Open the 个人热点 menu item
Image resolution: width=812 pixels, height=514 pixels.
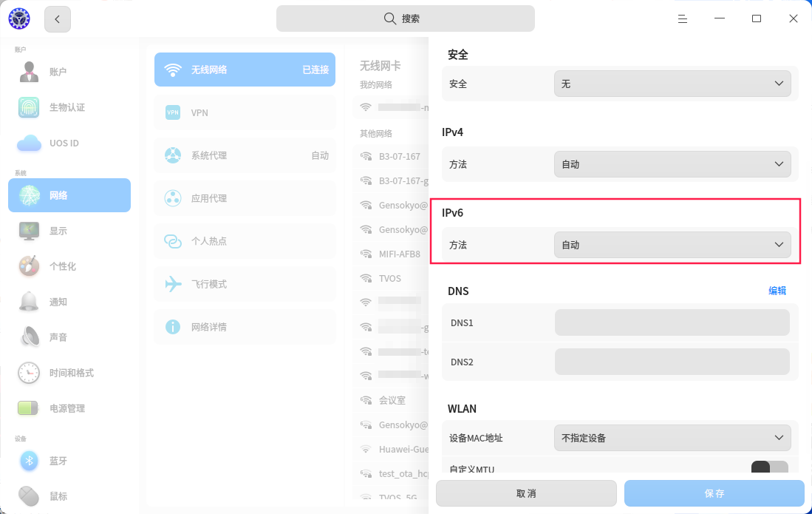[245, 241]
